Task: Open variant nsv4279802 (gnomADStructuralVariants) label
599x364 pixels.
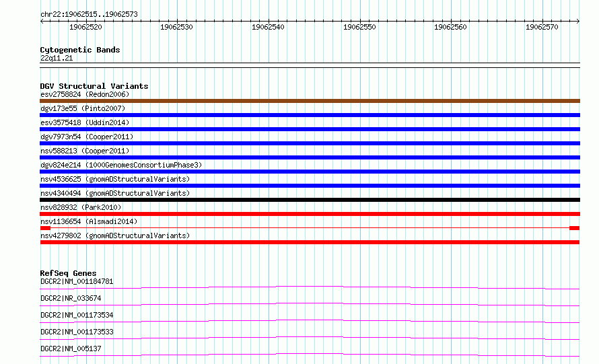Action: tap(115, 235)
